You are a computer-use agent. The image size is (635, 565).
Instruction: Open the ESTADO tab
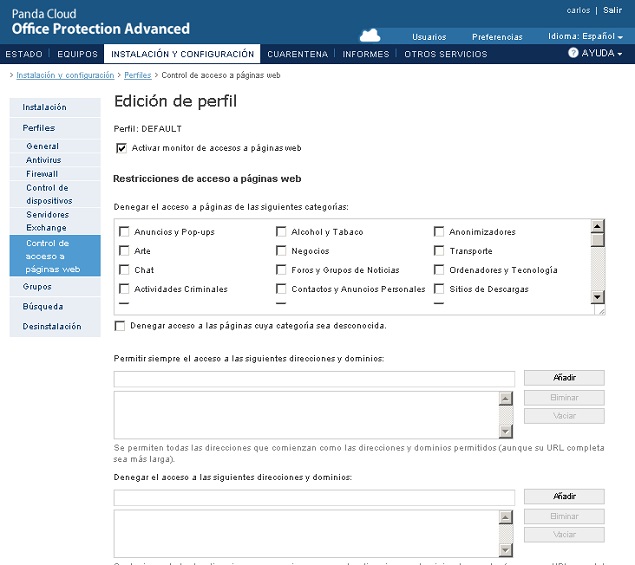click(x=24, y=54)
